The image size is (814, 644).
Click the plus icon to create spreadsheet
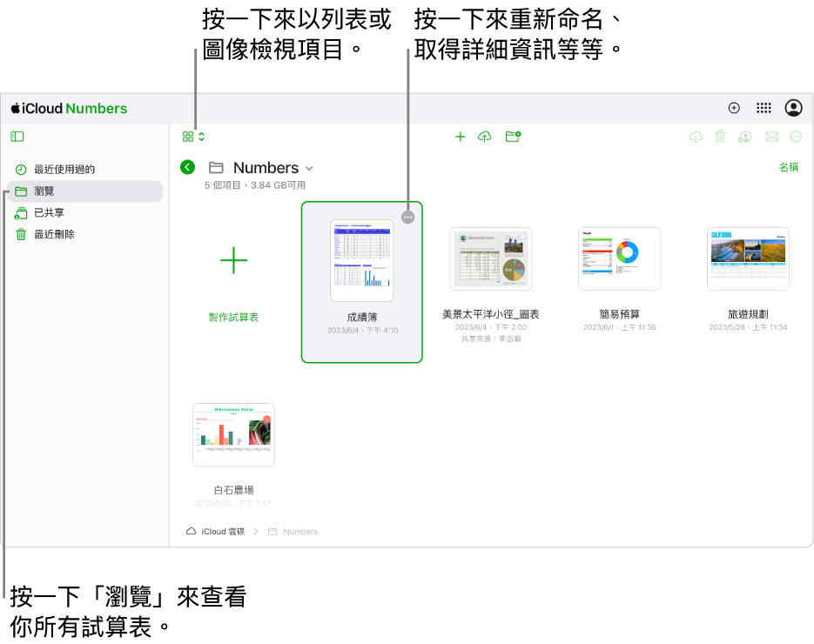(460, 137)
